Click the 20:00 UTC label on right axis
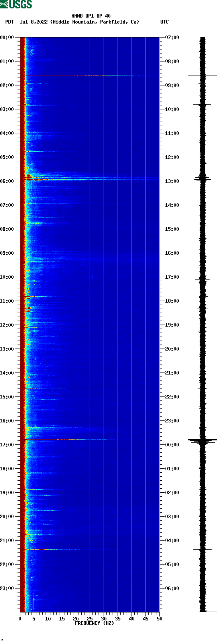The height and width of the screenshot is (644, 220). (172, 349)
